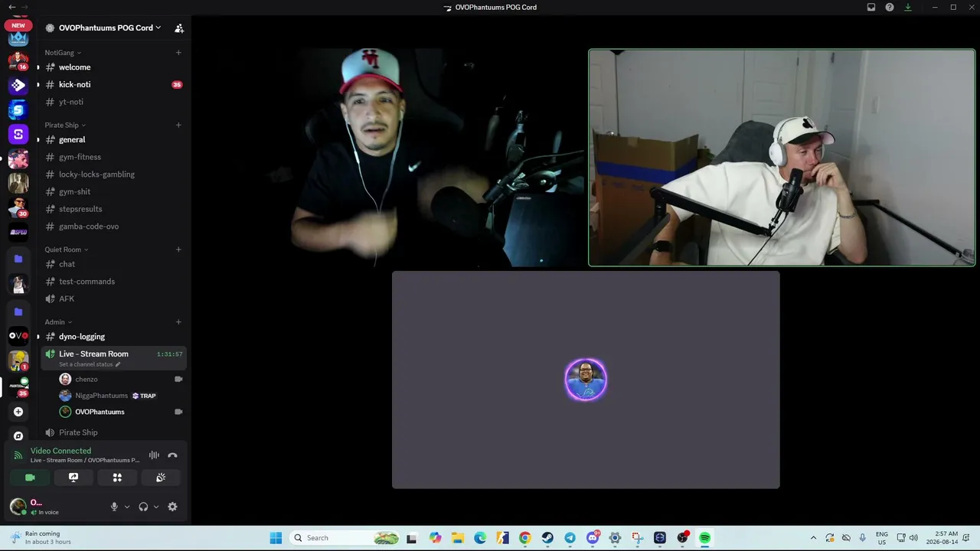The height and width of the screenshot is (551, 980).
Task: Go back with the title bar arrow
Action: 11,7
